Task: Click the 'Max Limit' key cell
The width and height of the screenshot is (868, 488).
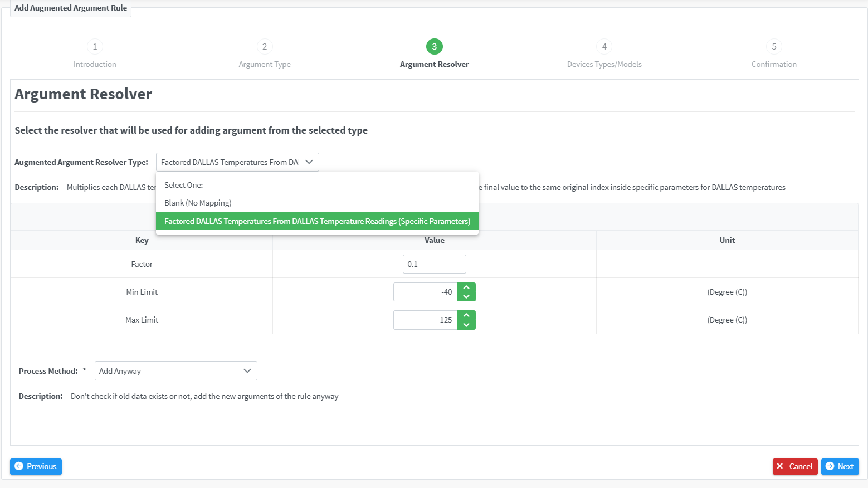Action: [x=142, y=320]
